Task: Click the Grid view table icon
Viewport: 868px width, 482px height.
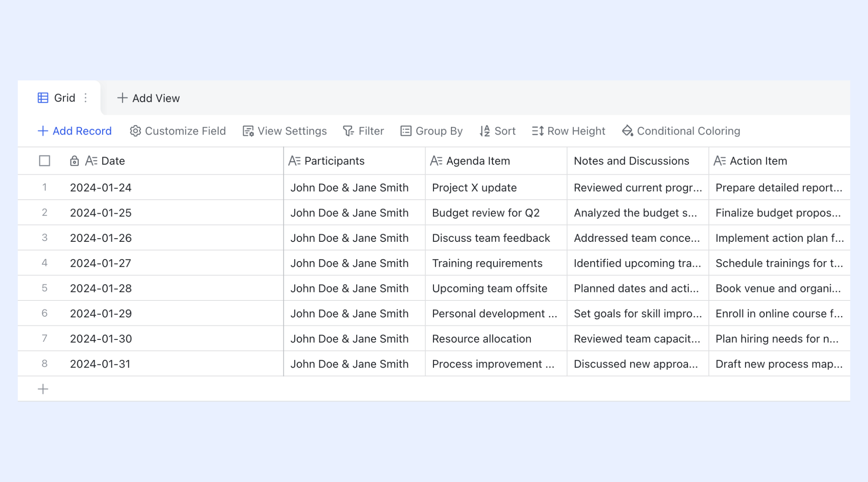Action: (43, 98)
